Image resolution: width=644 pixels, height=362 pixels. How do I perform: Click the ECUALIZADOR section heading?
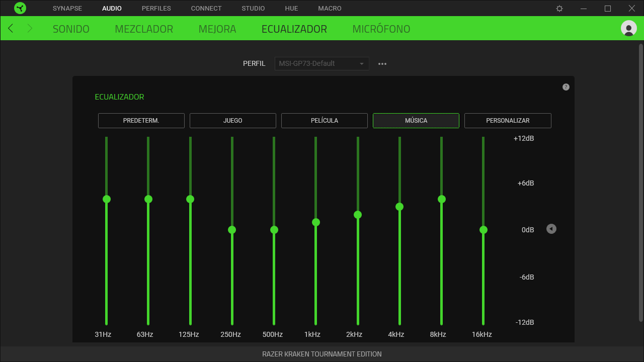click(x=119, y=97)
